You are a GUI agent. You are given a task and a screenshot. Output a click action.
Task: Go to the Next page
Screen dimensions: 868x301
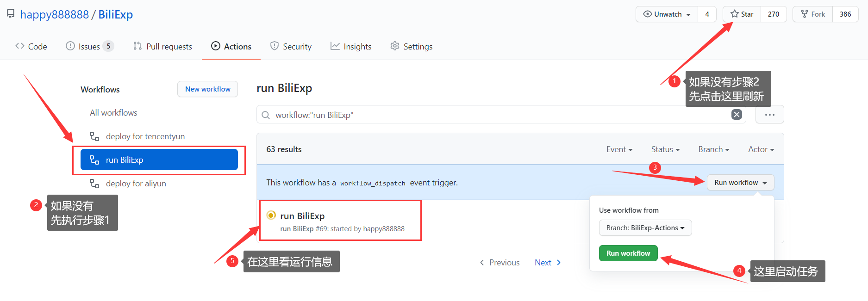(x=548, y=263)
